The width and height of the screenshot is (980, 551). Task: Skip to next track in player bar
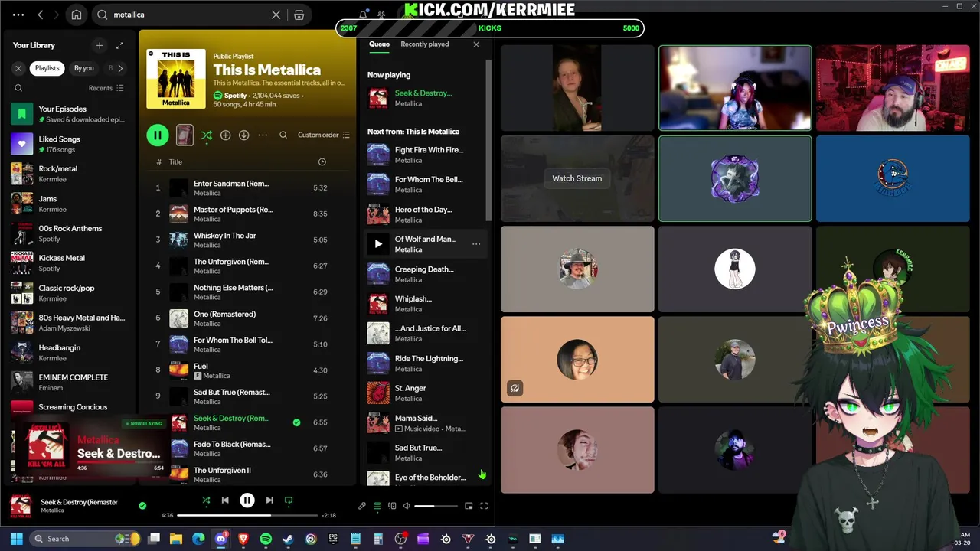(269, 500)
